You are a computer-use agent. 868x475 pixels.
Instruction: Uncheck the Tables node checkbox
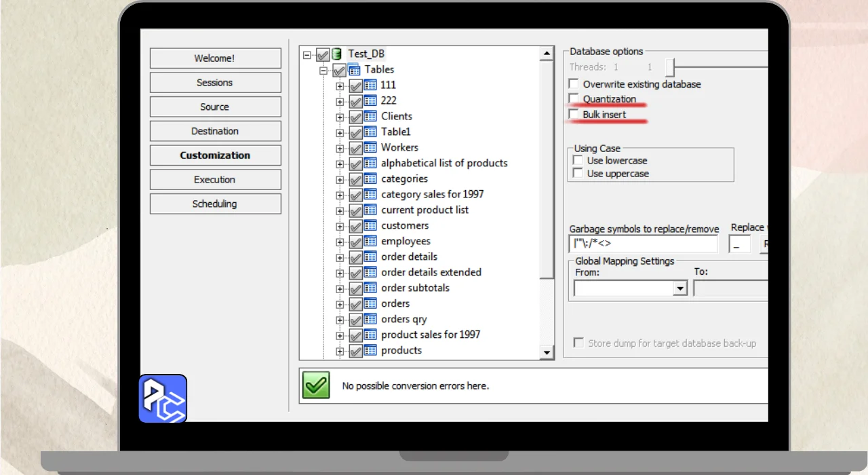pyautogui.click(x=339, y=70)
